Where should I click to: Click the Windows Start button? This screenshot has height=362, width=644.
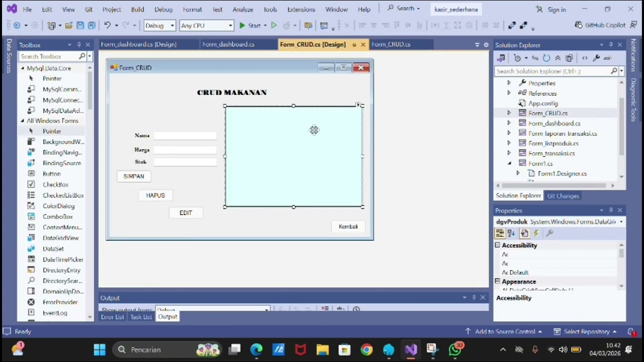(100, 350)
